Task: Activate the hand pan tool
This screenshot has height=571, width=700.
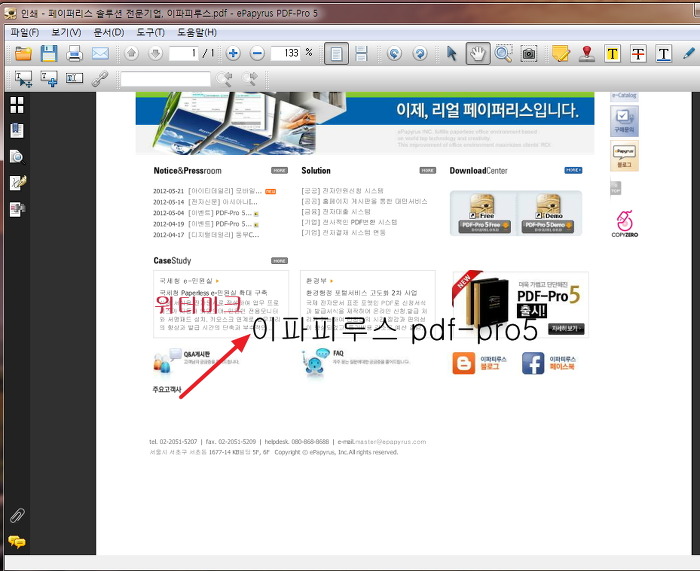Action: [478, 54]
